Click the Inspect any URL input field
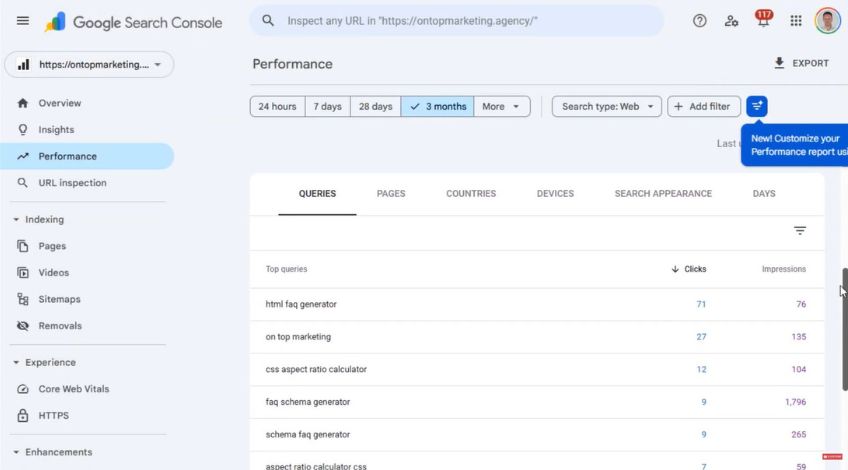 (456, 21)
